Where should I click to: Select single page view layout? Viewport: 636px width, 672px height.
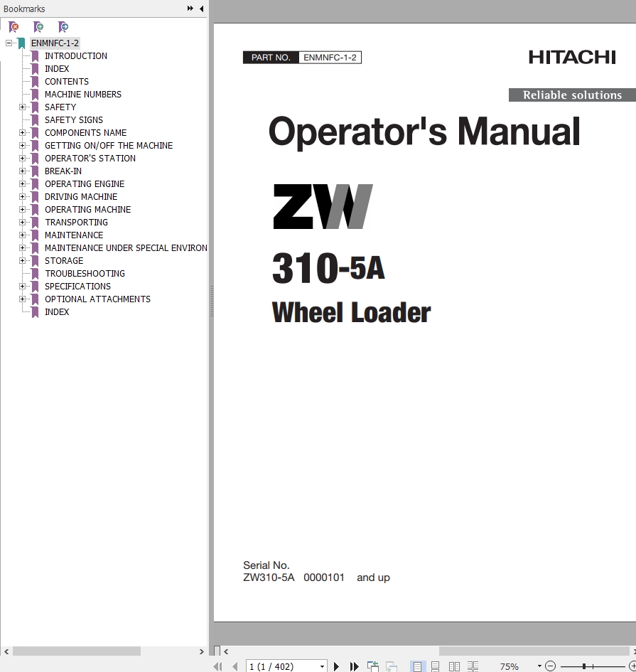[418, 666]
